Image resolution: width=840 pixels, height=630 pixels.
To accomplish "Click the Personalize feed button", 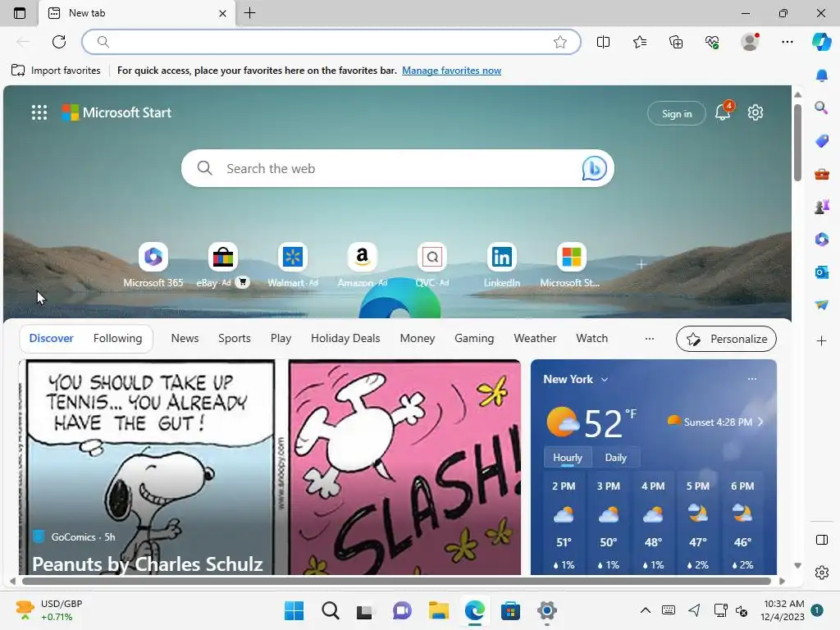I will pos(726,339).
